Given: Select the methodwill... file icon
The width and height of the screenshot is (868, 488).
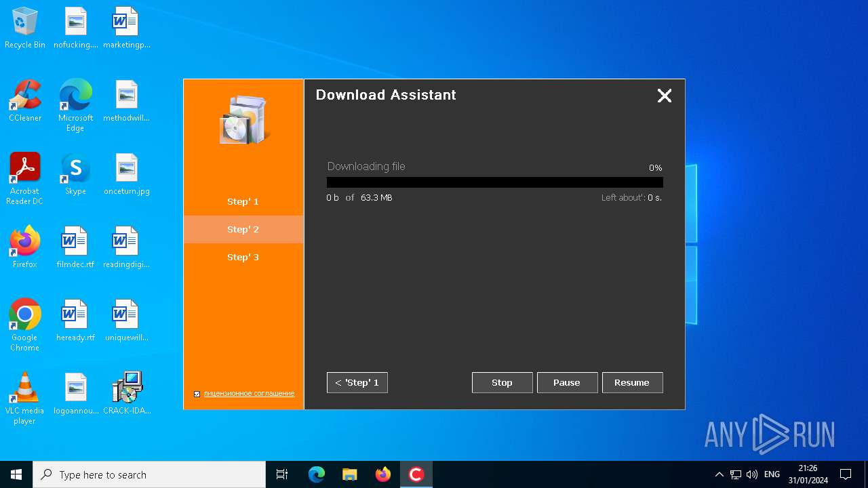Looking at the screenshot, I should [127, 102].
